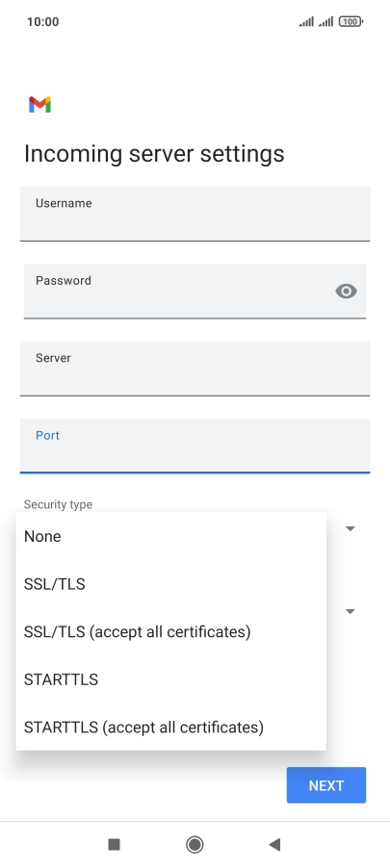Viewport: 390px width, 868px height.
Task: Collapse the Security type dropdown arrow
Action: pyautogui.click(x=351, y=528)
